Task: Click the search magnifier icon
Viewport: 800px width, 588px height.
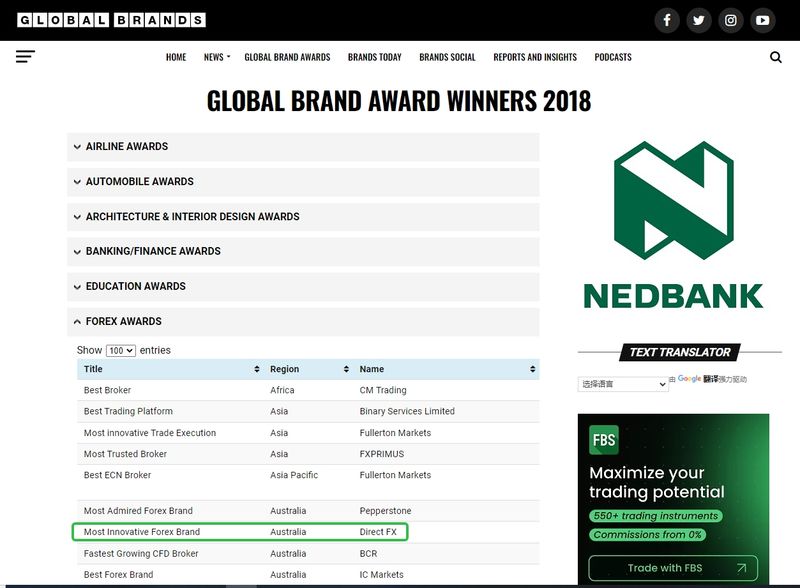Action: point(776,57)
